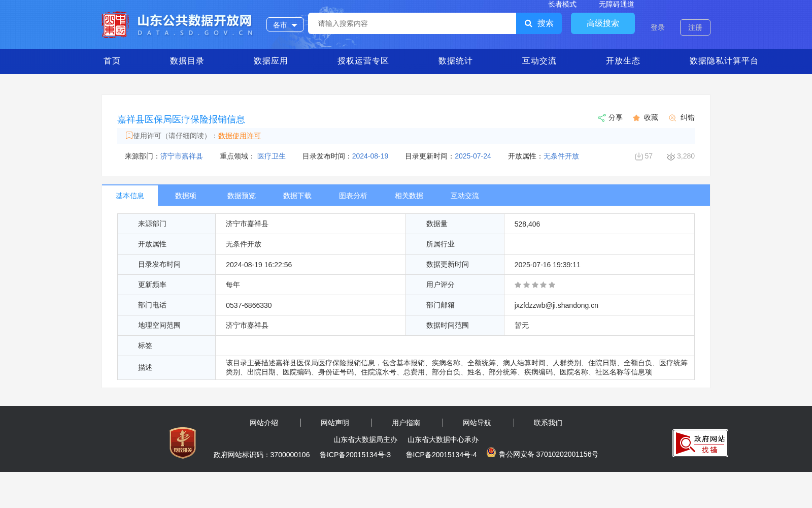Screen dimensions: 812x508
Task: Rate using the user score stars
Action: (535, 285)
